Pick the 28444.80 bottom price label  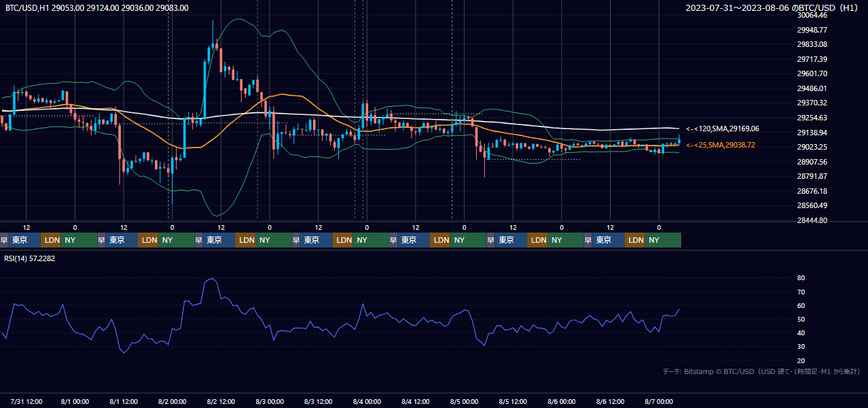[x=812, y=220]
